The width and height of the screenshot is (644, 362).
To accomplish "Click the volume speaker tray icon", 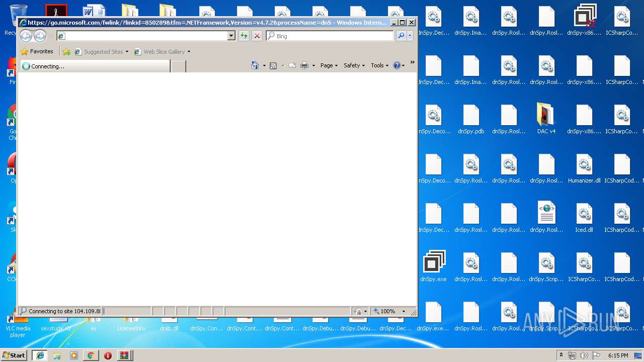I will coord(583,355).
